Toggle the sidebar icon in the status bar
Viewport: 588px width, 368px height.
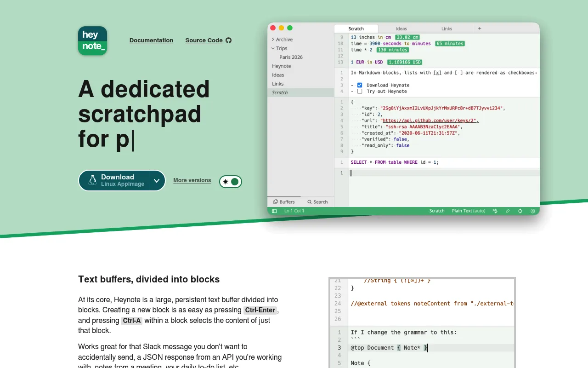point(274,211)
